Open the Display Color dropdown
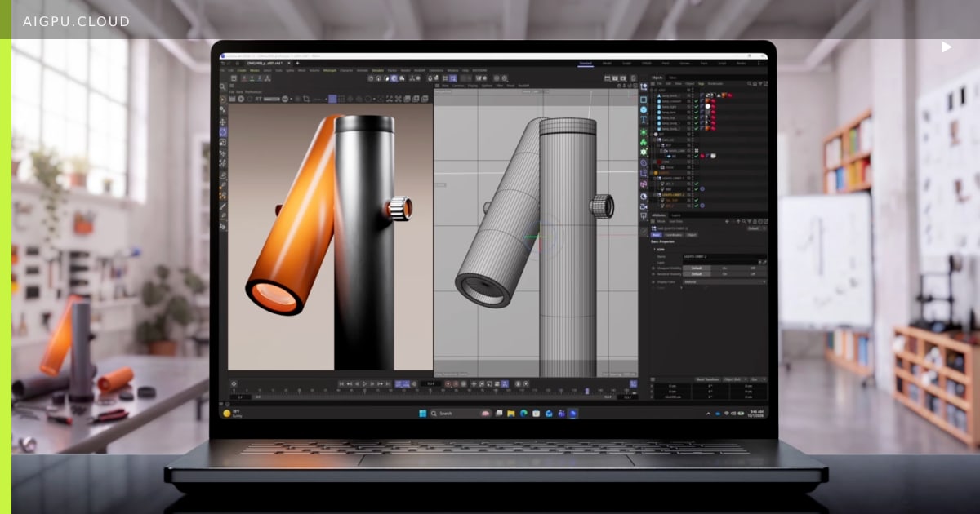 [724, 281]
